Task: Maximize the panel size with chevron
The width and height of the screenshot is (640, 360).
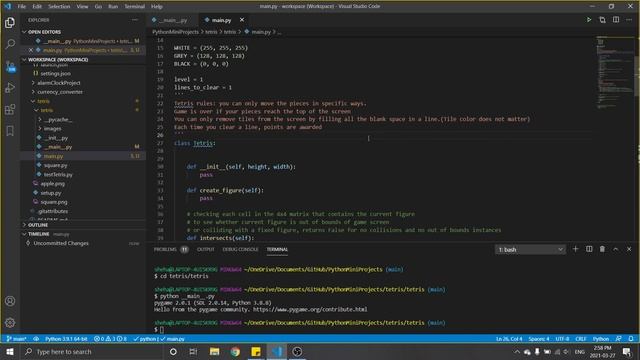Action: coord(616,249)
